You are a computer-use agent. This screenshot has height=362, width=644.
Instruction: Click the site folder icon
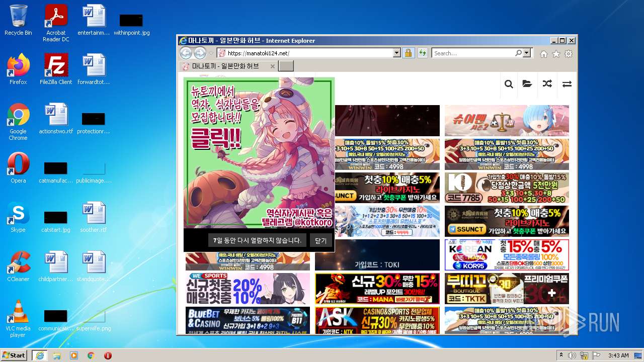(x=527, y=84)
